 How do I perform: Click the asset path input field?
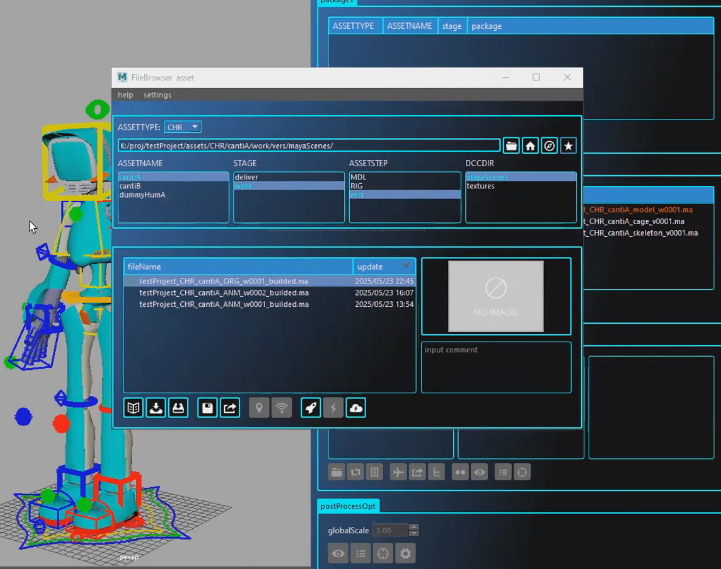tap(309, 146)
